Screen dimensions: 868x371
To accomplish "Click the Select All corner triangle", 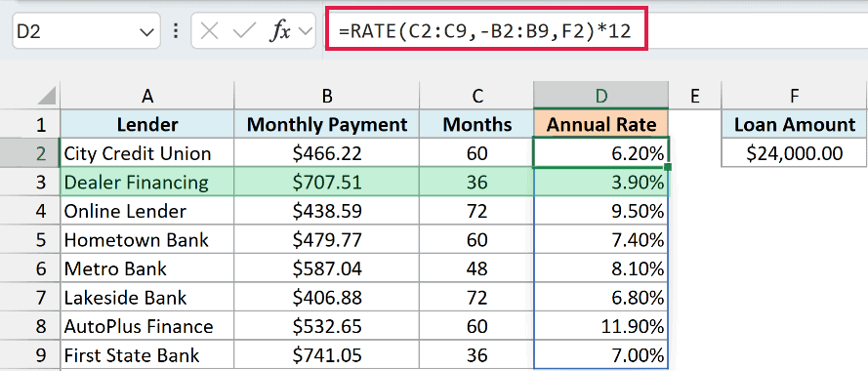I will [47, 96].
